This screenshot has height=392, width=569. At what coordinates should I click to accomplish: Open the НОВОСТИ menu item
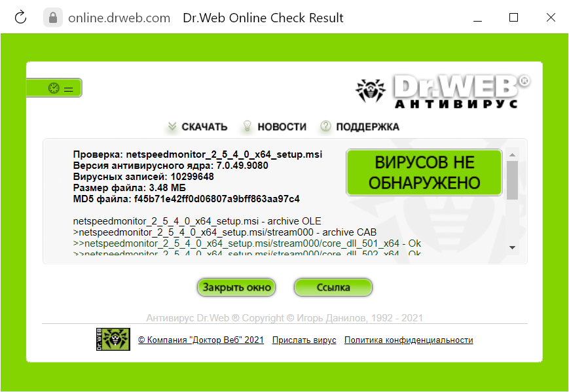click(275, 126)
